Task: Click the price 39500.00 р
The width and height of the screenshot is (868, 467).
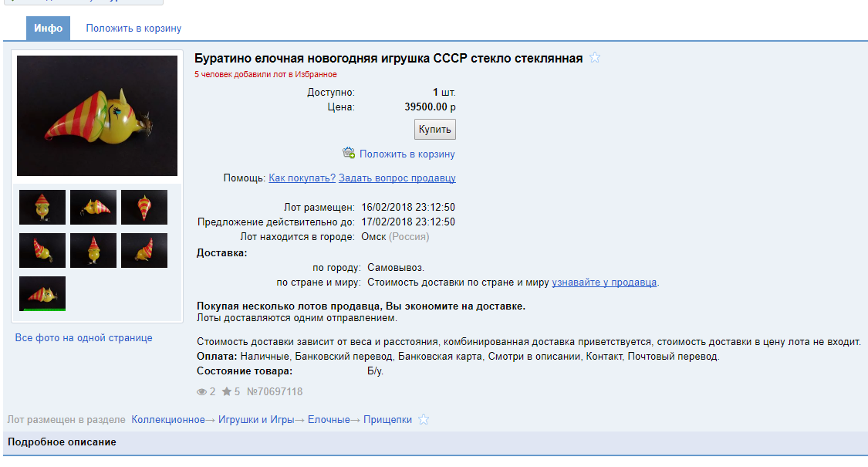Action: [x=430, y=107]
